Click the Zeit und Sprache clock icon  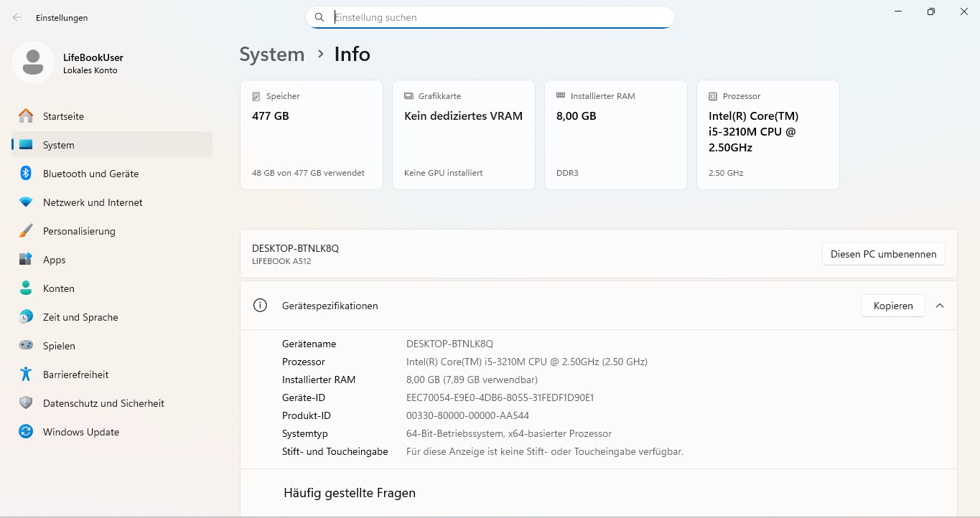tap(26, 317)
